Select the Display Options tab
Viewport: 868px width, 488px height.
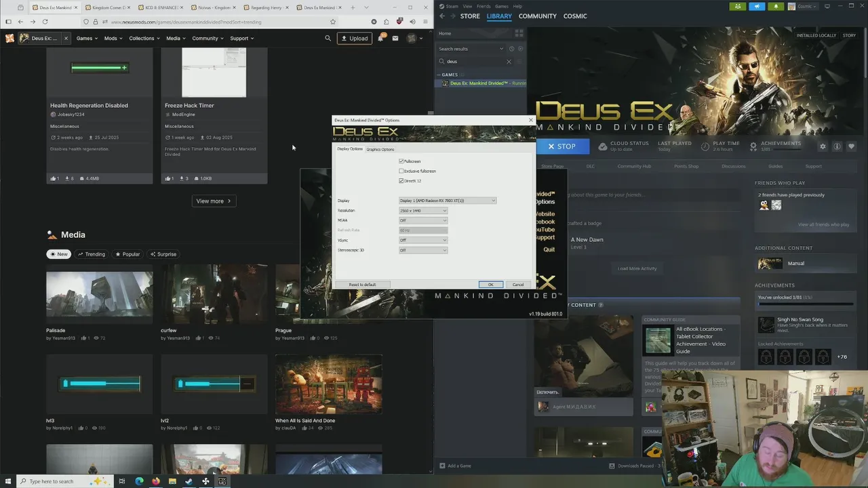(x=350, y=149)
